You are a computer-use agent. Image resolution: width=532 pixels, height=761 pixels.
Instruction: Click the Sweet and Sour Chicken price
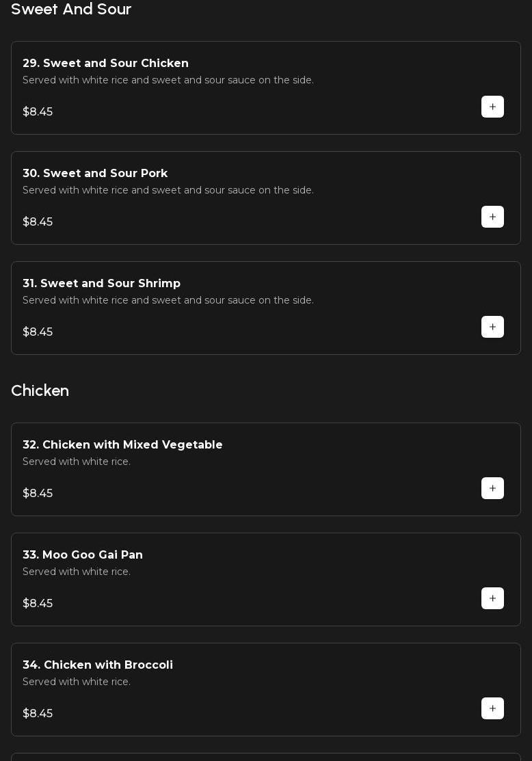(x=38, y=111)
